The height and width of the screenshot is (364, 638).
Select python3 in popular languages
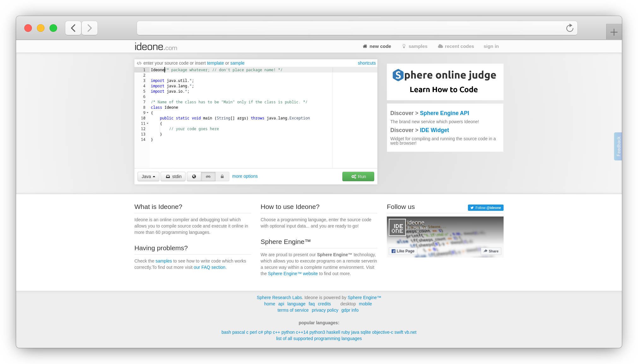[317, 332]
